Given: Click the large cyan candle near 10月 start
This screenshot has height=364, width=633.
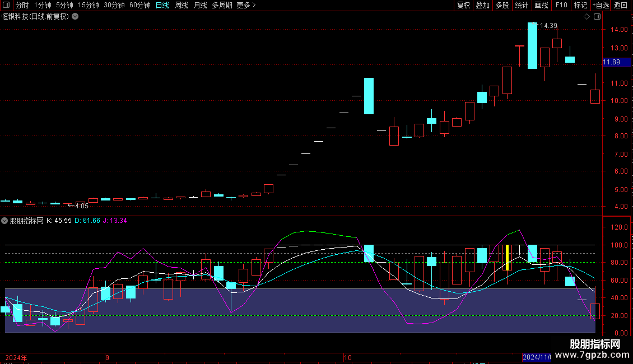Looking at the screenshot, I should 369,96.
